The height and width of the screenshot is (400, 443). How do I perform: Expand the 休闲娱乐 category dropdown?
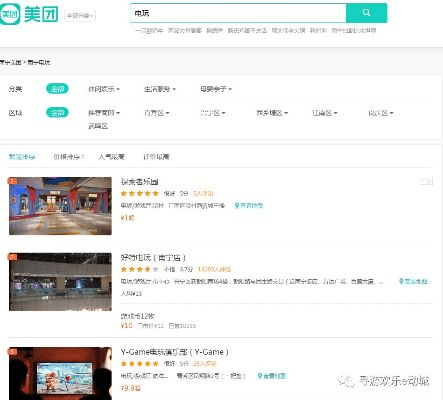click(x=104, y=89)
